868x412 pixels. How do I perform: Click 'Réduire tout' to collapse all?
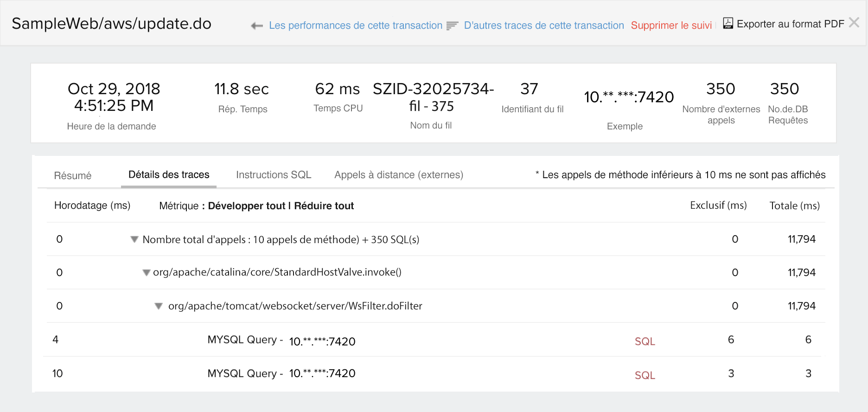[324, 206]
